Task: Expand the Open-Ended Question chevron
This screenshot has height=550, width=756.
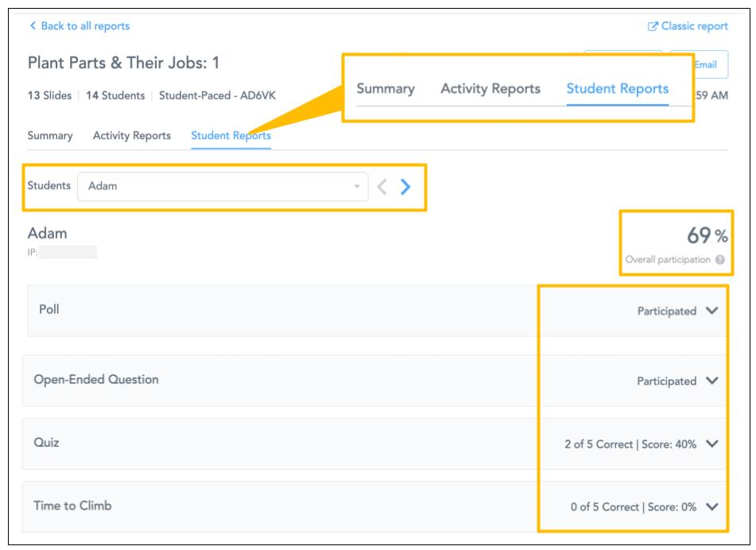Action: (711, 381)
